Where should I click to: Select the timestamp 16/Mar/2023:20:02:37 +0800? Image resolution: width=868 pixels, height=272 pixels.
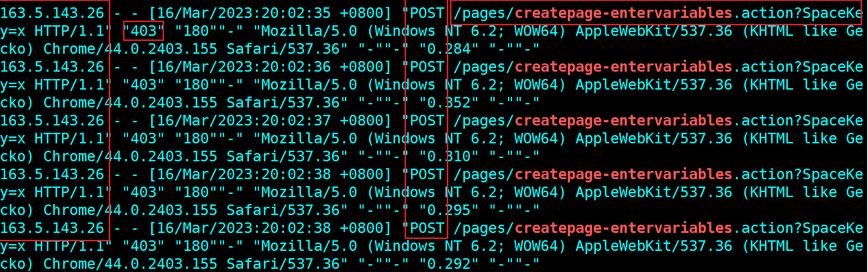[270, 121]
